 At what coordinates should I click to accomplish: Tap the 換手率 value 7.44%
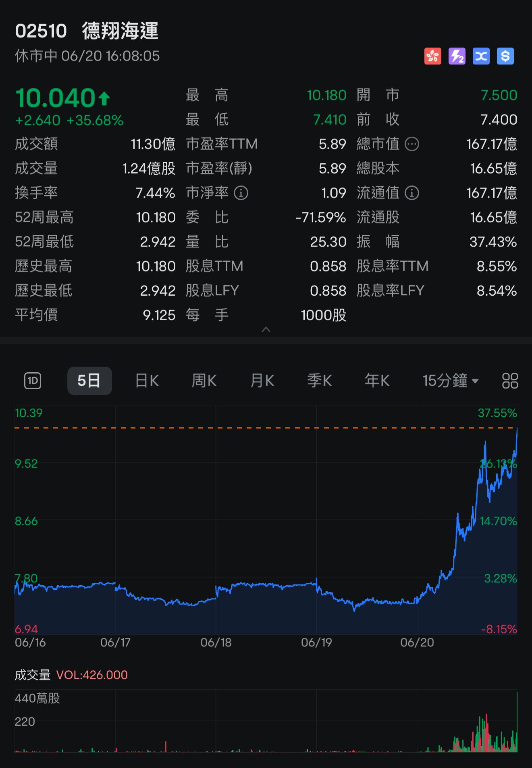click(x=155, y=193)
